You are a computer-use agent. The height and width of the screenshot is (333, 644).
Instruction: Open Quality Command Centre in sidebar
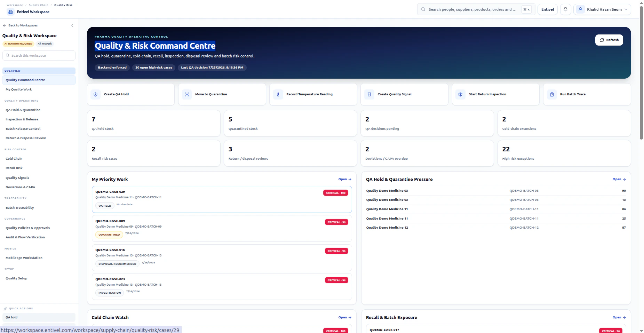click(x=39, y=80)
